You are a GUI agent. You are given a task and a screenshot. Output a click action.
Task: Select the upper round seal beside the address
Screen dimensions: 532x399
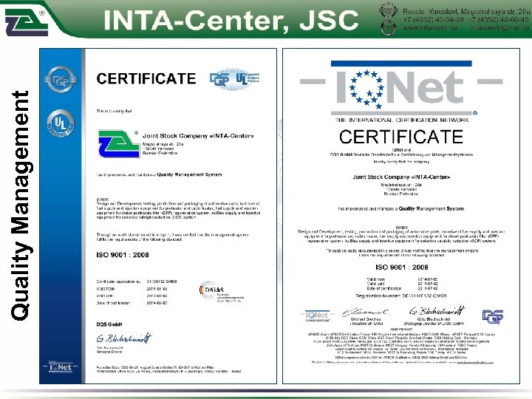(389, 10)
